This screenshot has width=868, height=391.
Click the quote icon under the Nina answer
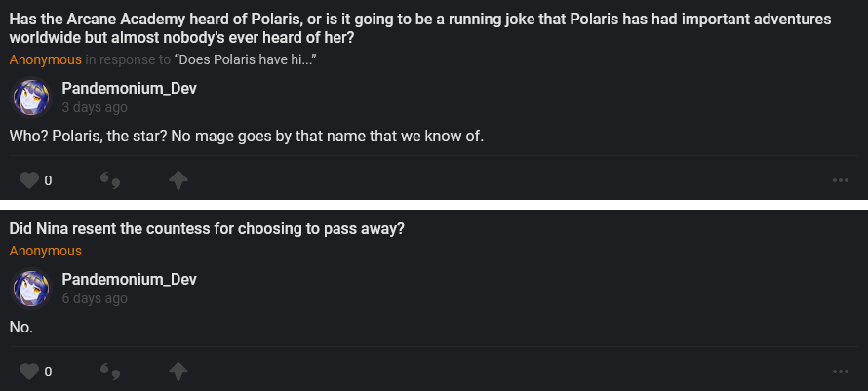(x=110, y=371)
